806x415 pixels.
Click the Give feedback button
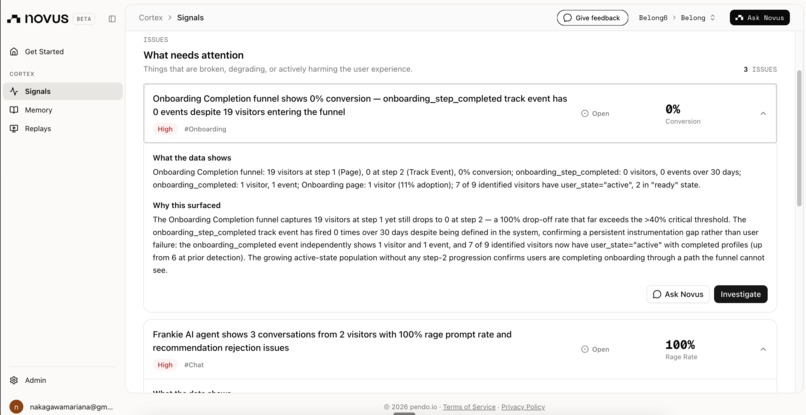tap(592, 17)
